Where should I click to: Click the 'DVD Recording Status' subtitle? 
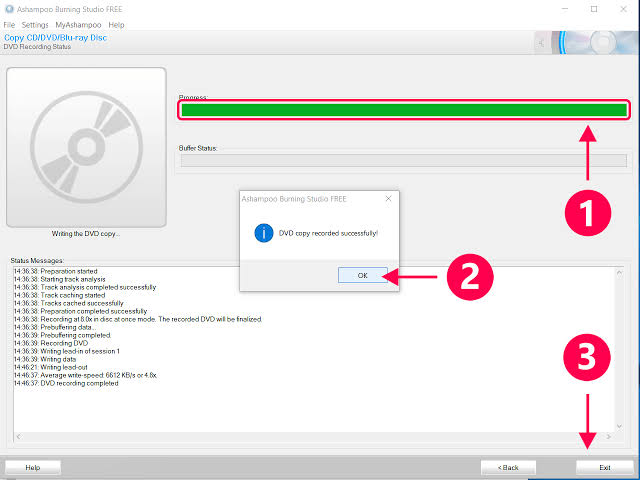pos(37,47)
